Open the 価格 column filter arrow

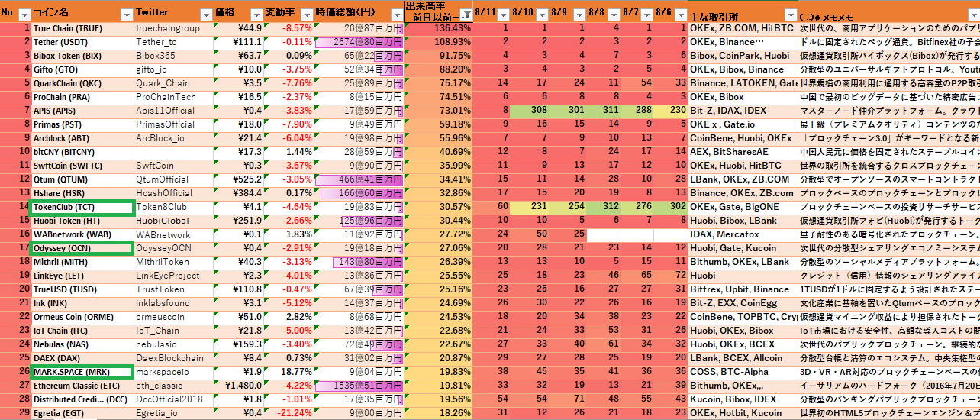(x=255, y=15)
